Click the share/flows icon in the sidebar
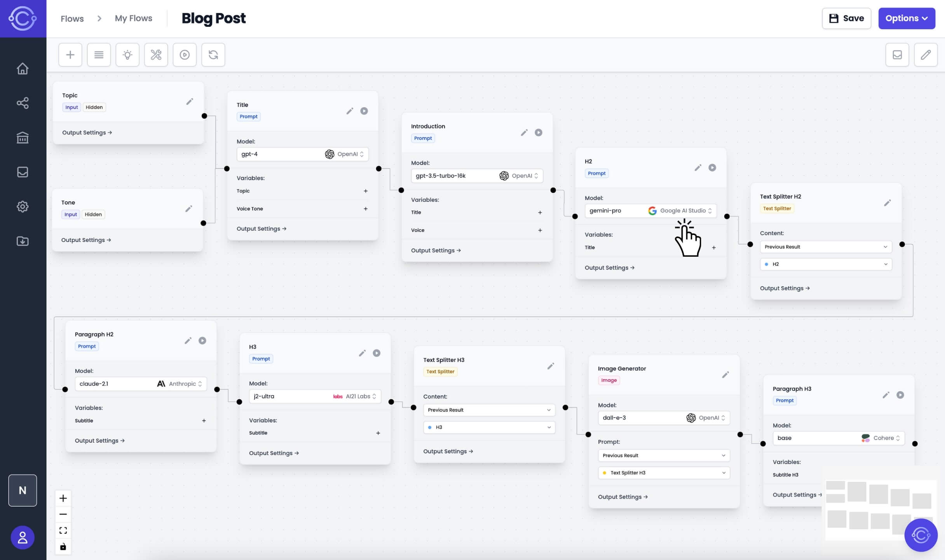This screenshot has width=945, height=560. pyautogui.click(x=23, y=103)
